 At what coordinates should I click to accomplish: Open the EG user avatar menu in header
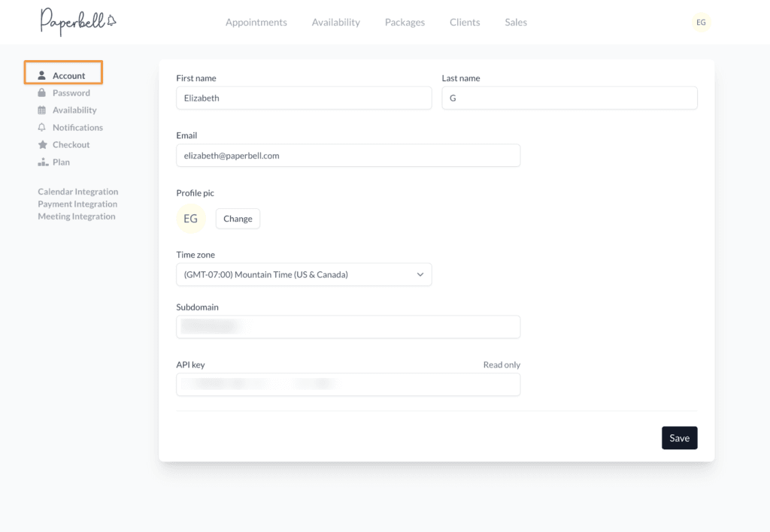pos(701,22)
